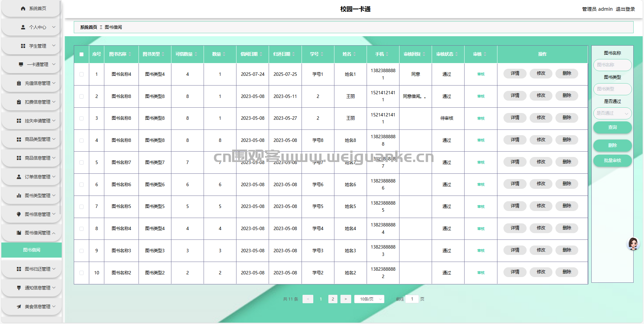
Task: Click the grid icon beside 图书归还管理
Action: (x=19, y=269)
